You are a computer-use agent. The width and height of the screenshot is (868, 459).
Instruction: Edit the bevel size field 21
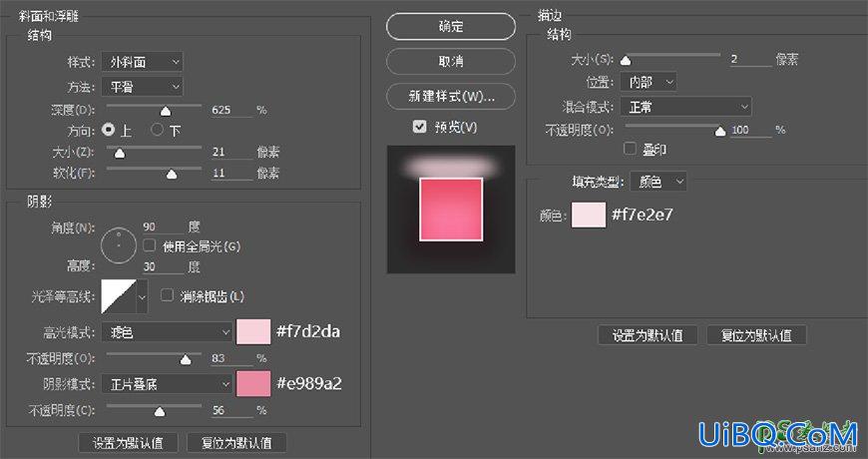[x=231, y=152]
